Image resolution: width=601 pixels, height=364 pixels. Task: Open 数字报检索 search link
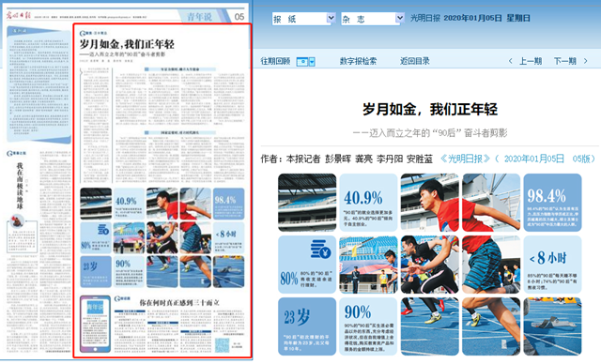358,61
